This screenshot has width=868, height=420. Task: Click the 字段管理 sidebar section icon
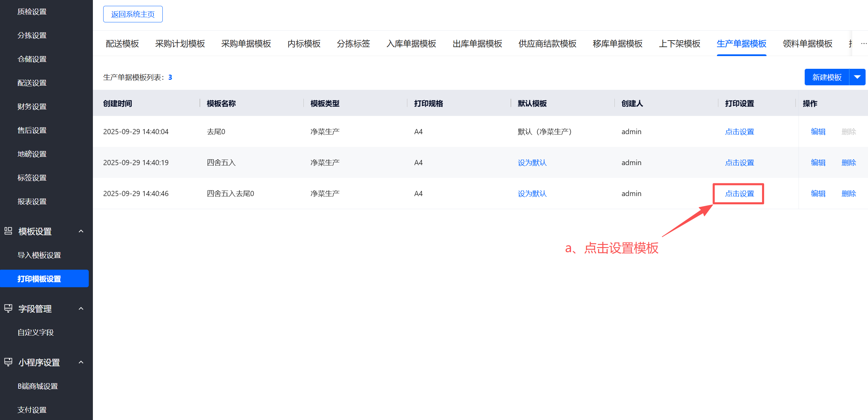8,308
